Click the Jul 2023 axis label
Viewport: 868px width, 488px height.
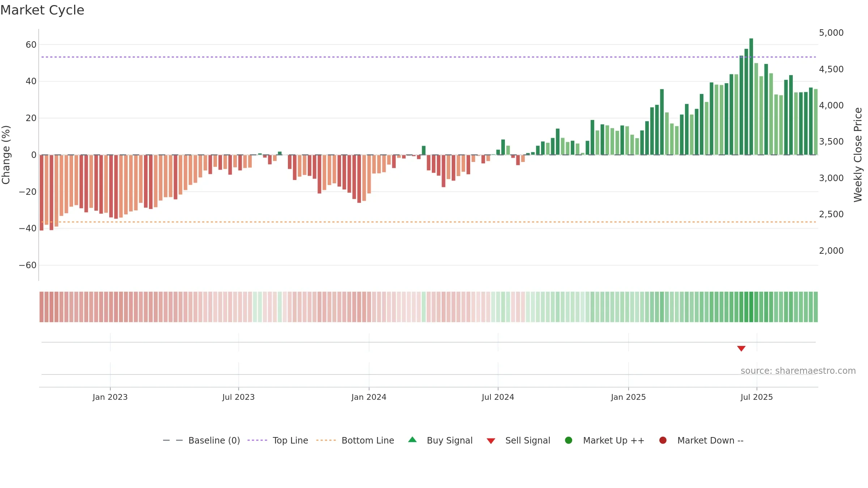pyautogui.click(x=238, y=397)
